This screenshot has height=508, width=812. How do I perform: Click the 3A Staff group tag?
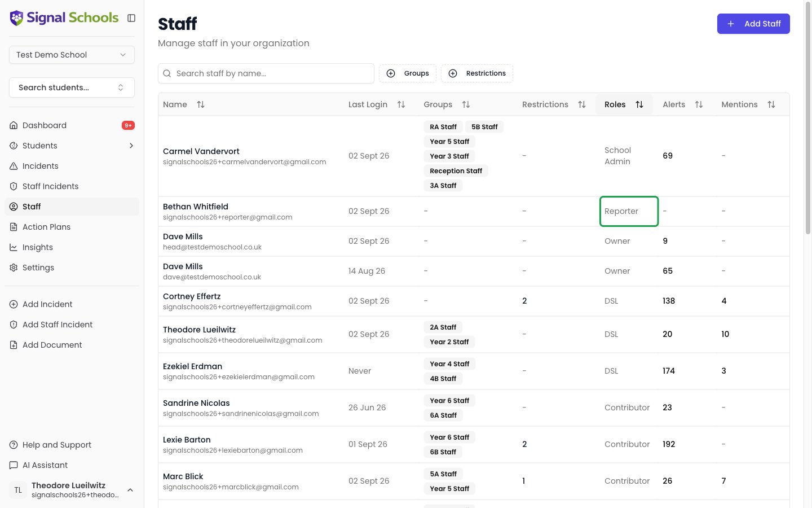click(x=443, y=186)
